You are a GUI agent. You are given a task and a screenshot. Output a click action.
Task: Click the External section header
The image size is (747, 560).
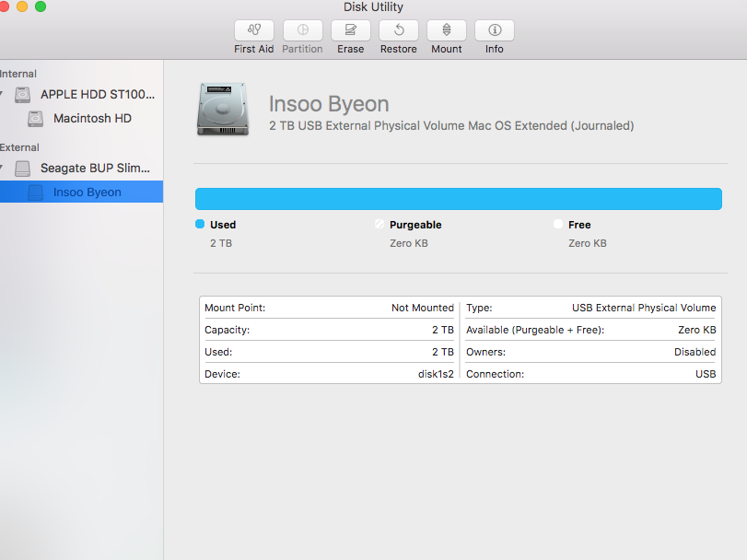pos(19,147)
